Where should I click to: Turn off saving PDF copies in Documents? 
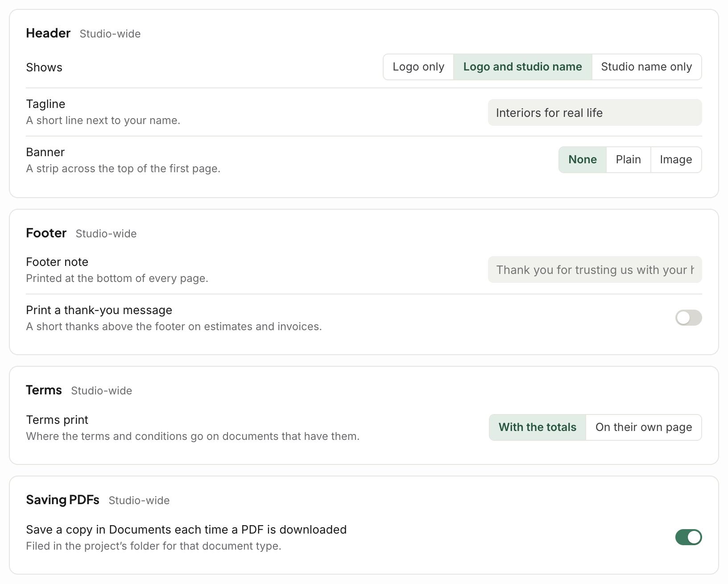pyautogui.click(x=688, y=537)
